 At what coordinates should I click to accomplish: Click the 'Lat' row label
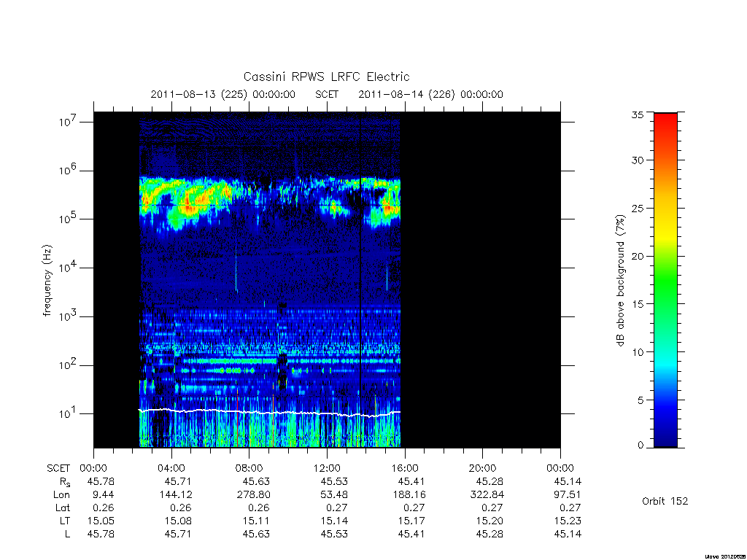pyautogui.click(x=63, y=507)
